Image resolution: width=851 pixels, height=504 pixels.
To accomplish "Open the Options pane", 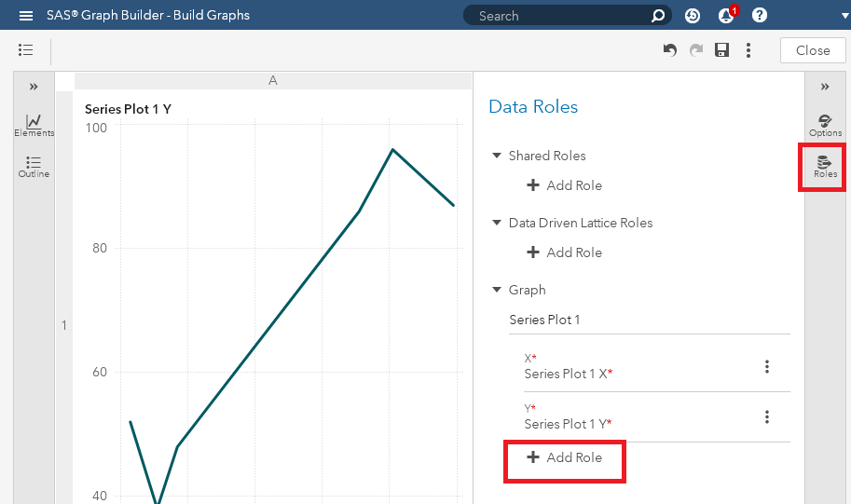I will point(825,125).
